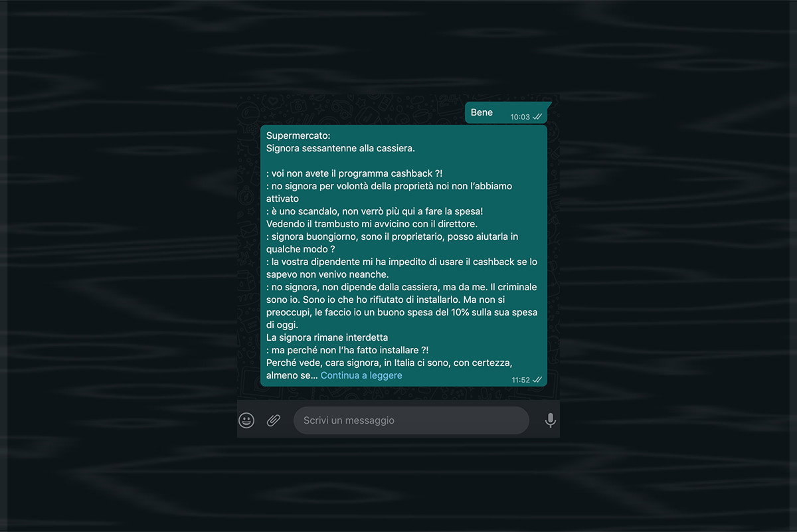Click the double check marks next to 11:52

tap(537, 380)
